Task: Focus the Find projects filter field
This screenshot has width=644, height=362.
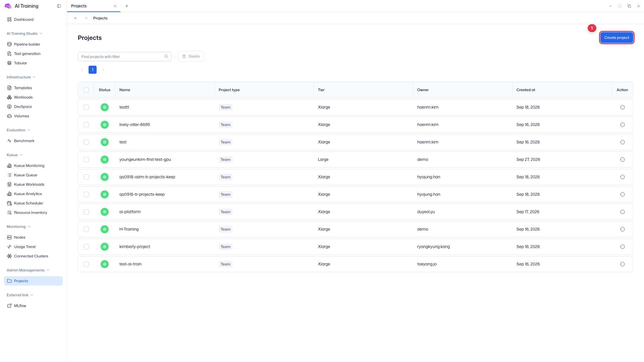Action: 125,57
